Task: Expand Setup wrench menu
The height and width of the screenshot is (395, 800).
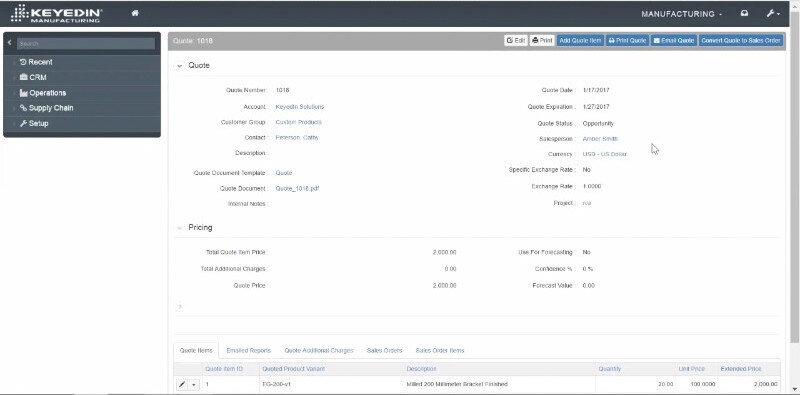Action: click(34, 124)
